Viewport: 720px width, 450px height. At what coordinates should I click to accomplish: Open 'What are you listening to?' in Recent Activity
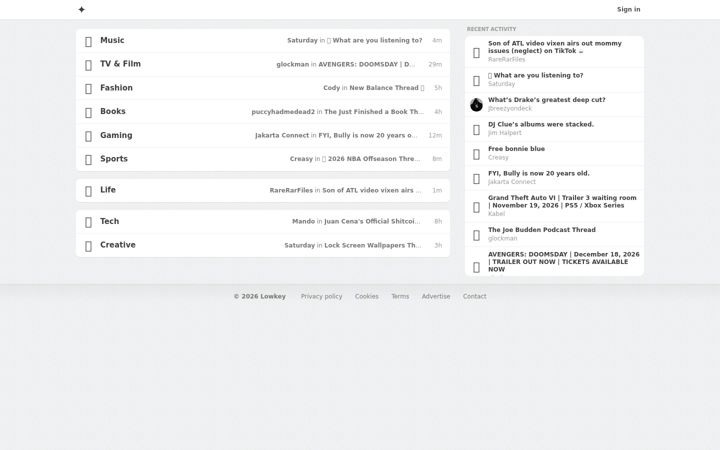click(535, 75)
